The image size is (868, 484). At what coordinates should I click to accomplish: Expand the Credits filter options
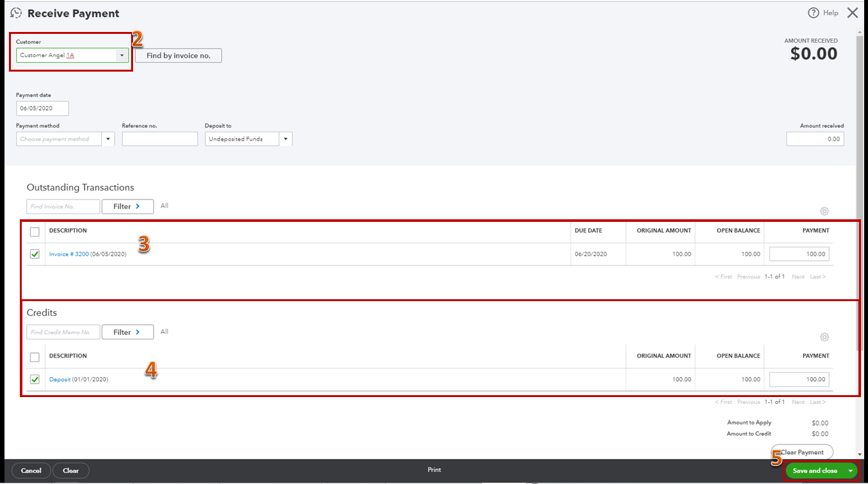[x=127, y=332]
